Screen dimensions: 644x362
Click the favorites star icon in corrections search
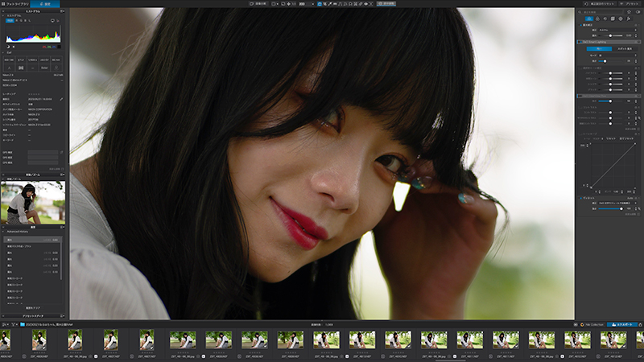[629, 12]
